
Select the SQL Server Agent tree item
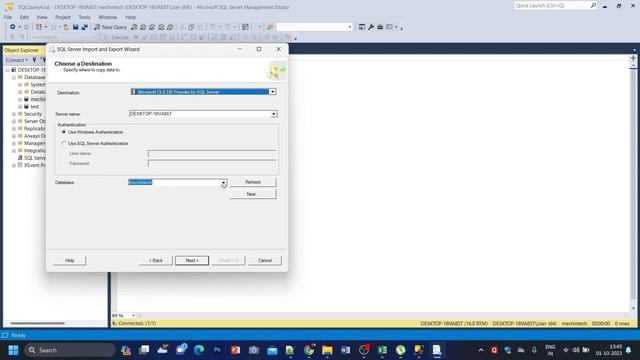32,158
